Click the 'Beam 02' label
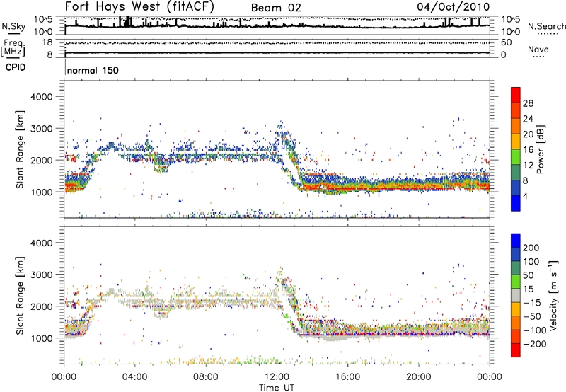The image size is (566, 392). click(276, 8)
